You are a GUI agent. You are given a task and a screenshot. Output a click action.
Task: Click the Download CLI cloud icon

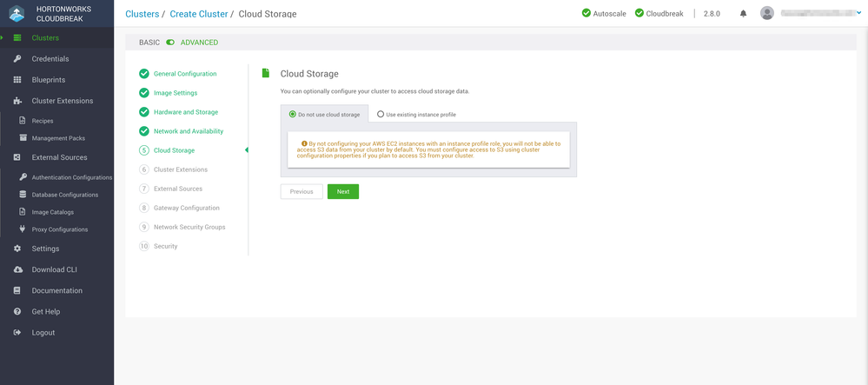[x=17, y=269]
